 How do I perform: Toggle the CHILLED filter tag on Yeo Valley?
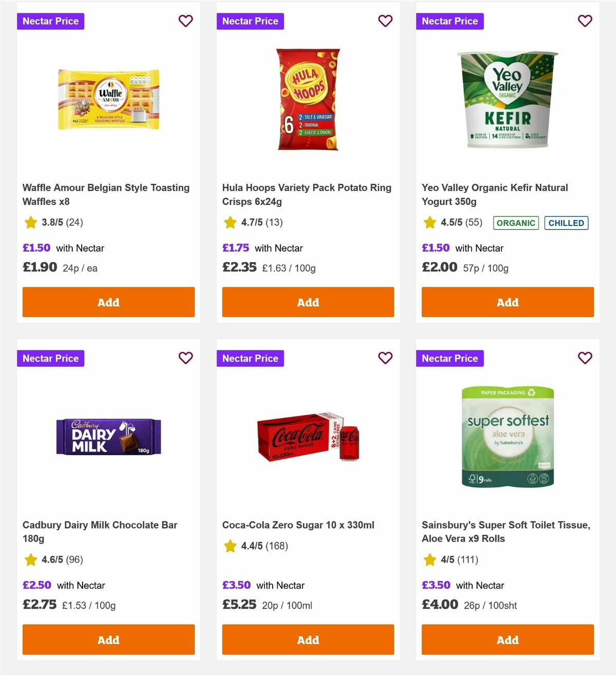(x=566, y=223)
